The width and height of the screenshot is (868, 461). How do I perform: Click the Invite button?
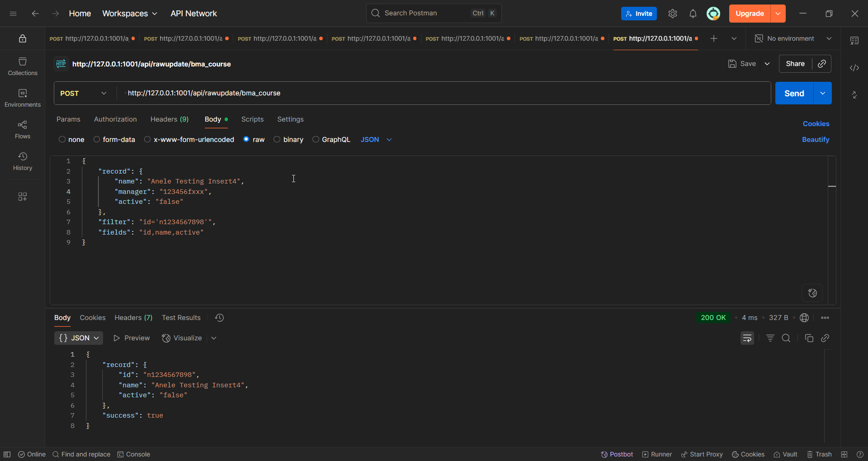(639, 14)
